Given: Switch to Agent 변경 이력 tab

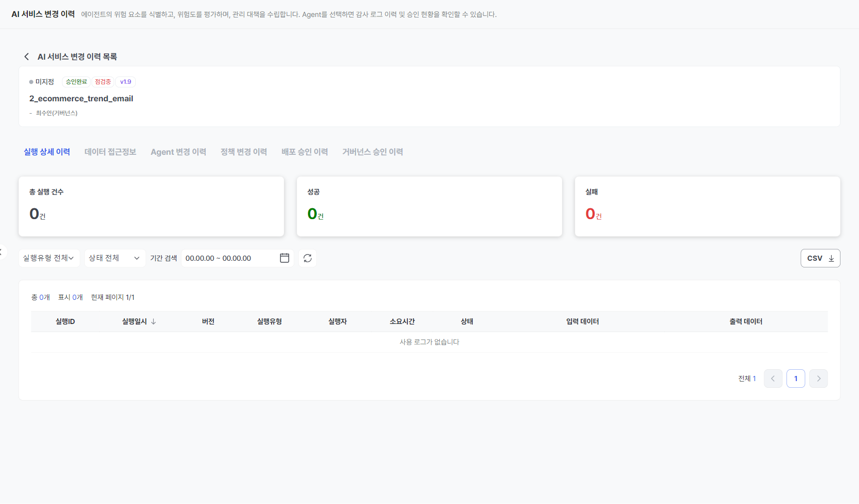Looking at the screenshot, I should [x=178, y=152].
